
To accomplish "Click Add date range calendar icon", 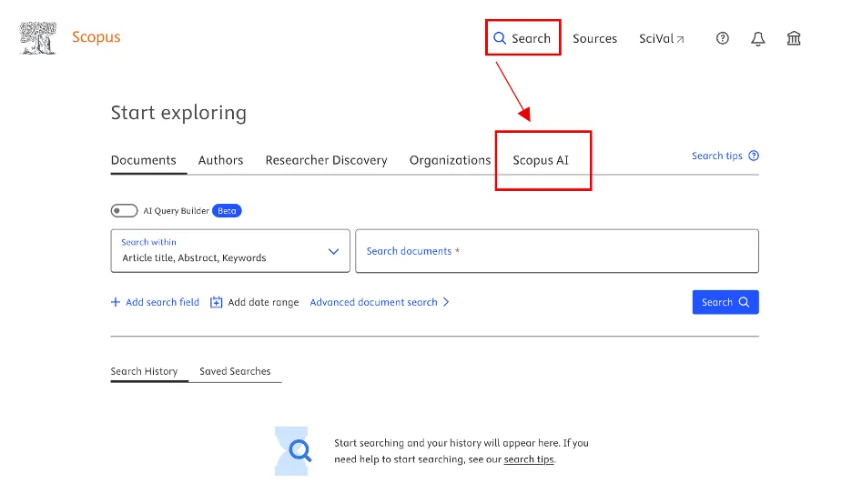I will click(x=217, y=302).
